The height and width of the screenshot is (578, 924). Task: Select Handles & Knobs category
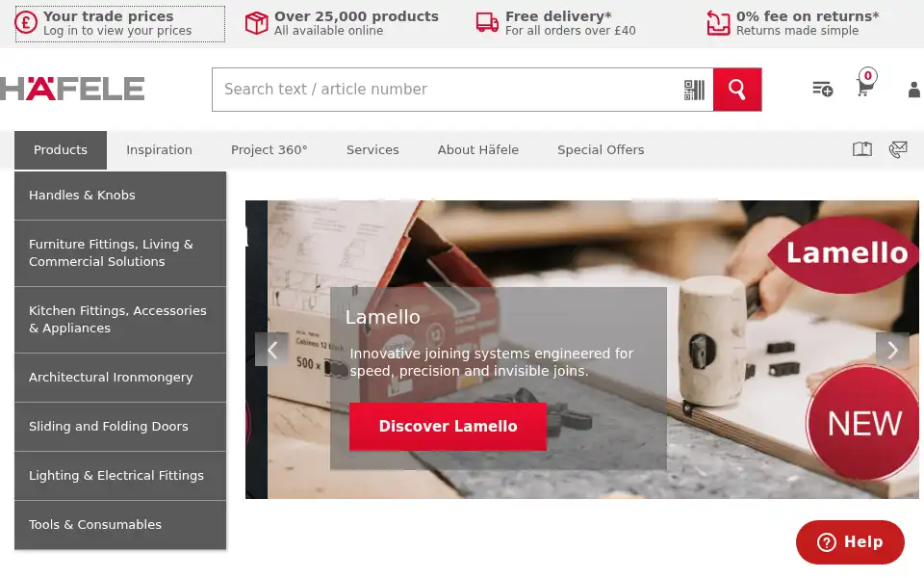click(120, 196)
